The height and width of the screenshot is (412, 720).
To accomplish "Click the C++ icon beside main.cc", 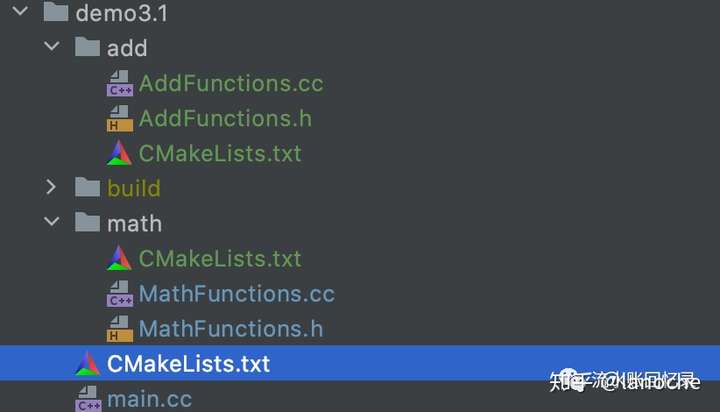I will point(88,399).
